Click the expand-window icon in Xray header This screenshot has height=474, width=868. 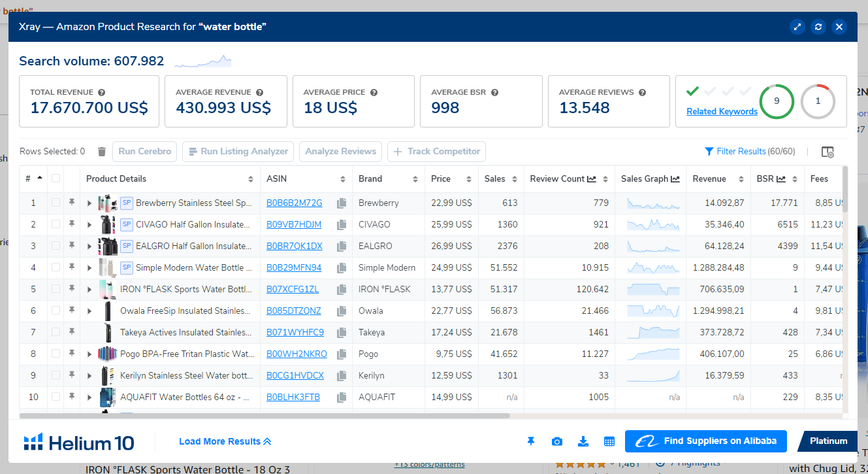797,27
